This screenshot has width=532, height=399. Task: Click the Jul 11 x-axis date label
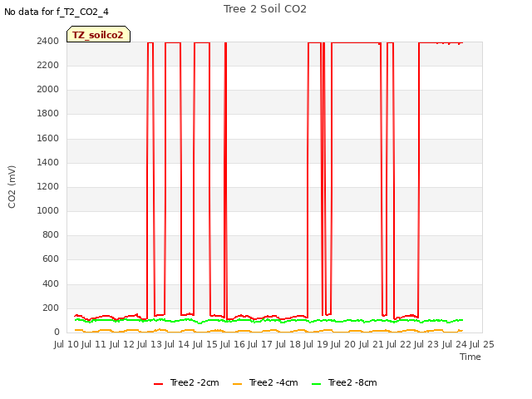(x=95, y=344)
